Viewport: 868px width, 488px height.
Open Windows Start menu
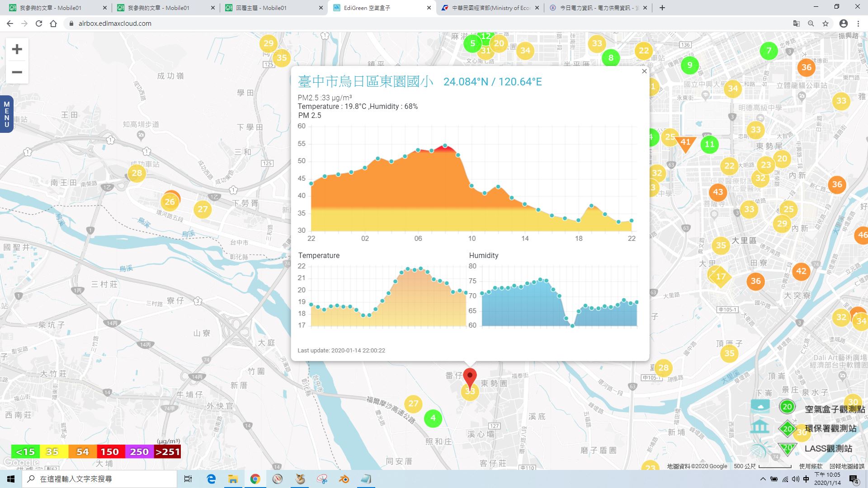[11, 479]
